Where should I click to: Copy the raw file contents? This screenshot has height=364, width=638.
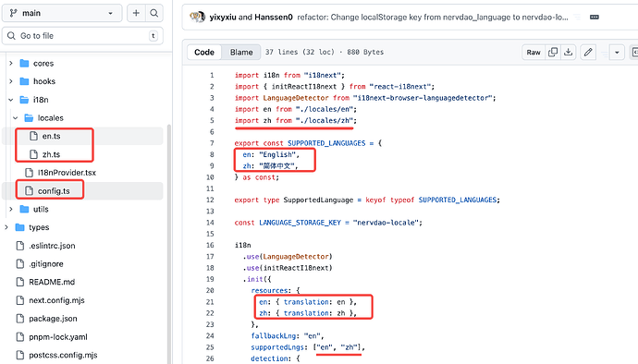click(x=553, y=52)
